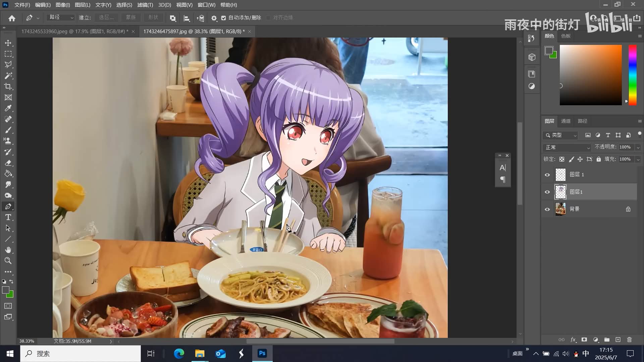Hide the top 图层 1 layer
The height and width of the screenshot is (362, 644).
547,175
